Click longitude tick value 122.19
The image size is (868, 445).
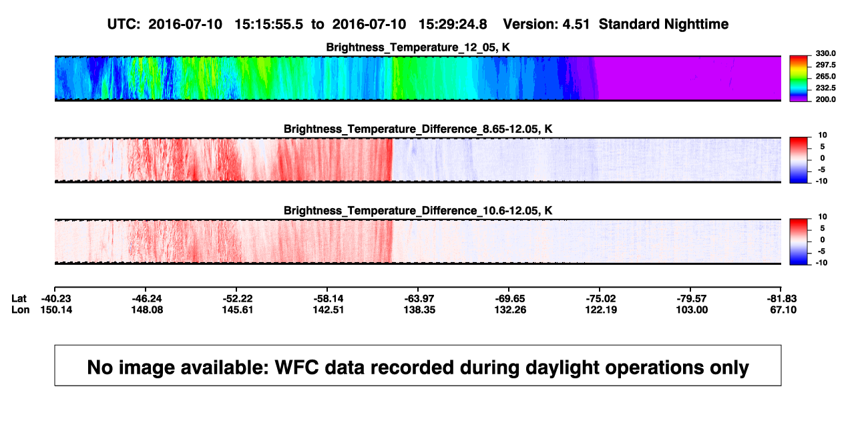coord(600,310)
